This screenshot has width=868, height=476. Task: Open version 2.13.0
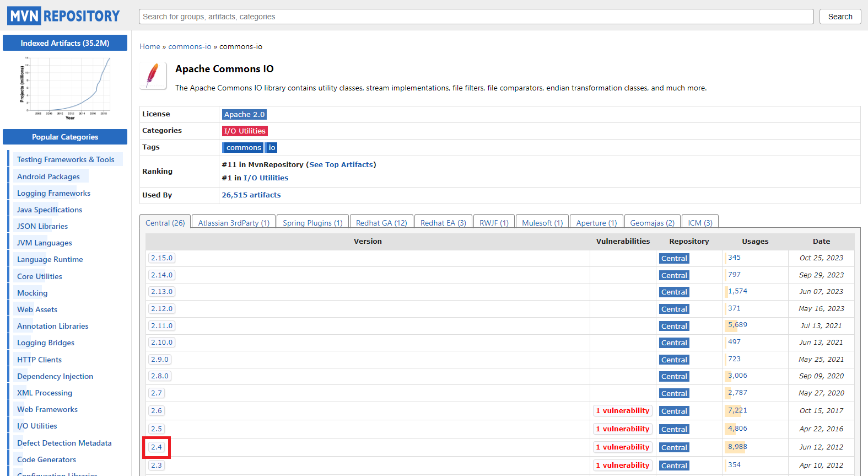point(161,292)
